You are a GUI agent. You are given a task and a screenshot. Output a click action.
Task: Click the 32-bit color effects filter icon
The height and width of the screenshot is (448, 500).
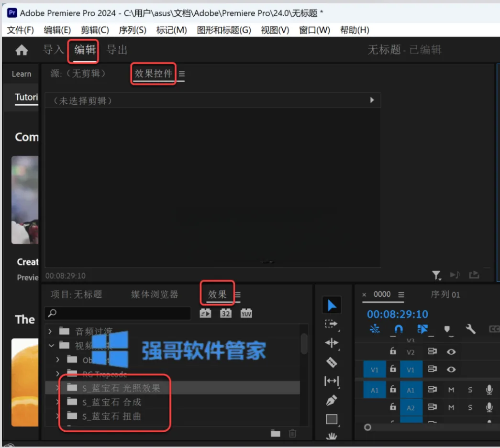(226, 314)
